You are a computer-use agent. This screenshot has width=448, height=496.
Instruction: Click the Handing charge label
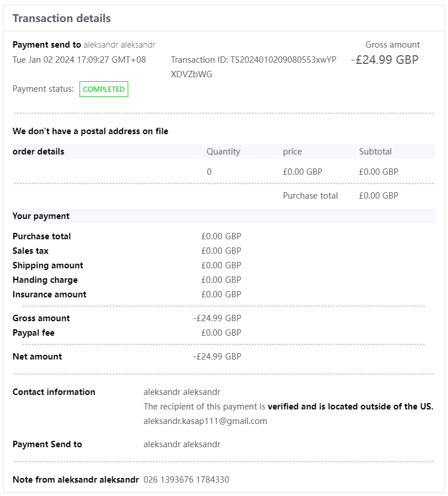click(x=45, y=280)
